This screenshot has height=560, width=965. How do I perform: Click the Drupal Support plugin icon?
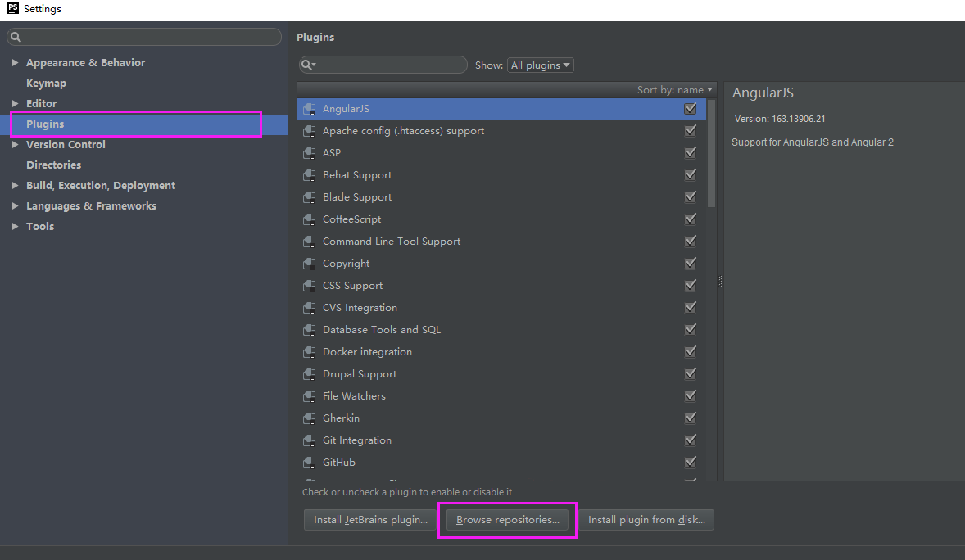coord(309,374)
